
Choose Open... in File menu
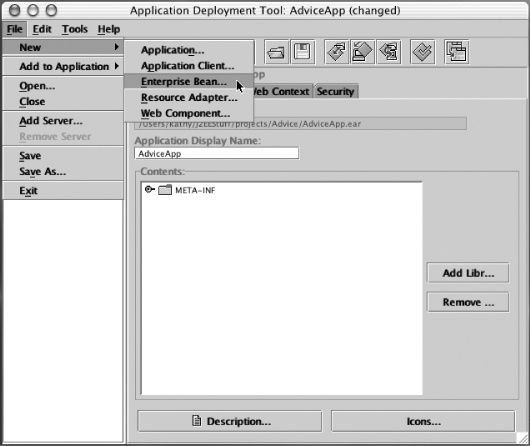pos(63,86)
